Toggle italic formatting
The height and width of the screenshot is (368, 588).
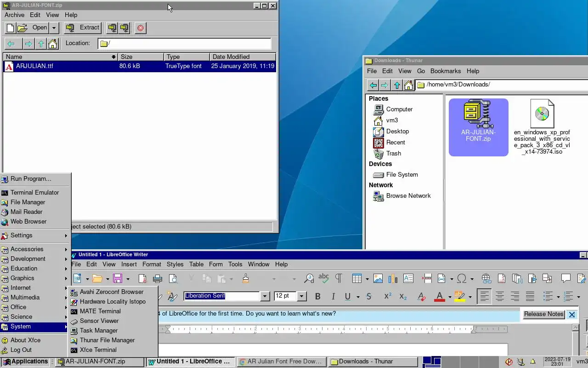pos(333,297)
